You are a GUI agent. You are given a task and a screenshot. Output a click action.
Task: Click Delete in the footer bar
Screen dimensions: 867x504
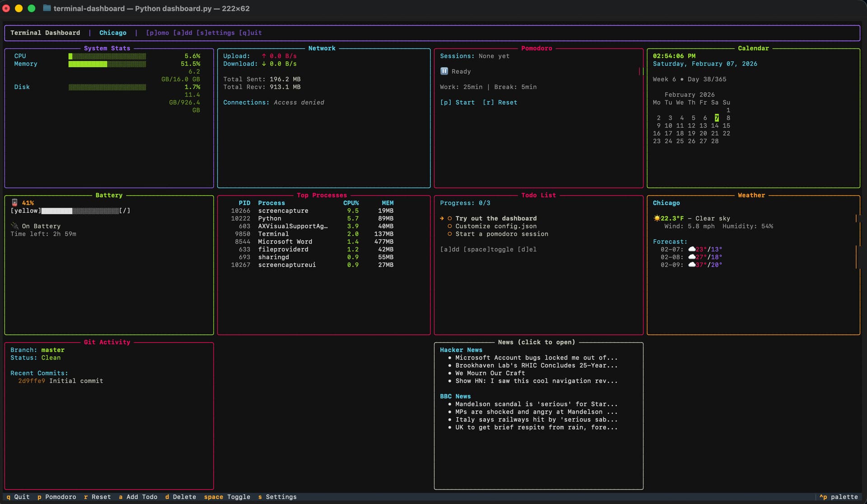point(181,497)
